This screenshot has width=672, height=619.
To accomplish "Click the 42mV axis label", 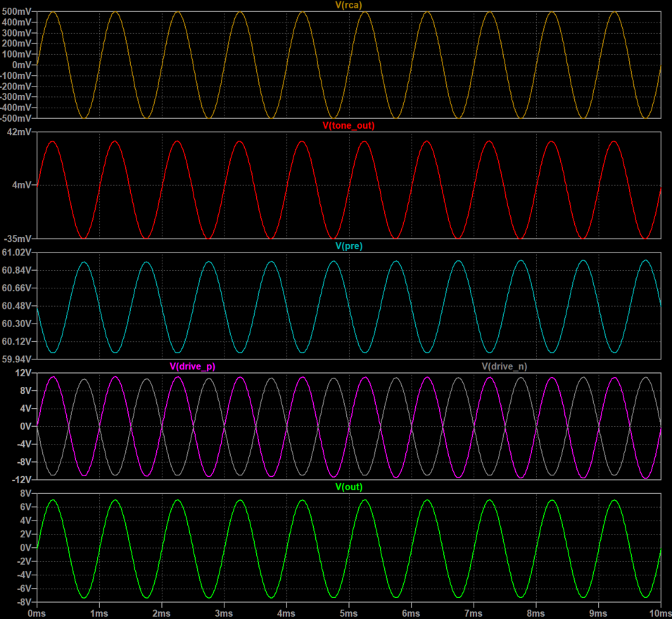I will (x=20, y=132).
